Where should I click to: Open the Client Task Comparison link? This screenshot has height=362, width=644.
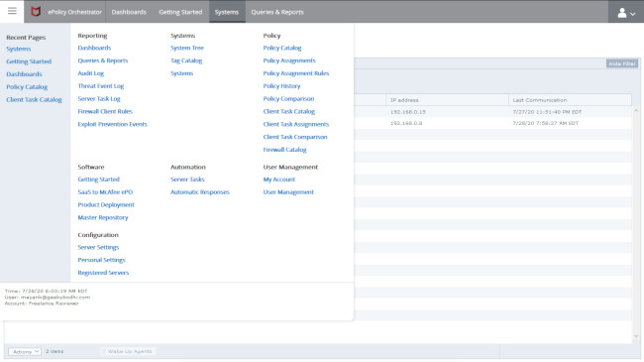[295, 137]
